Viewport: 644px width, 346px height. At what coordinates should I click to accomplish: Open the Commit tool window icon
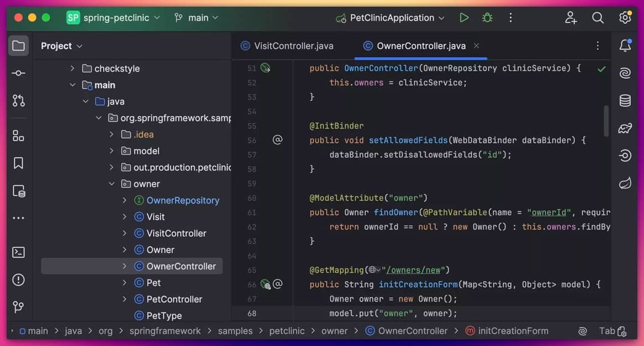(x=18, y=73)
